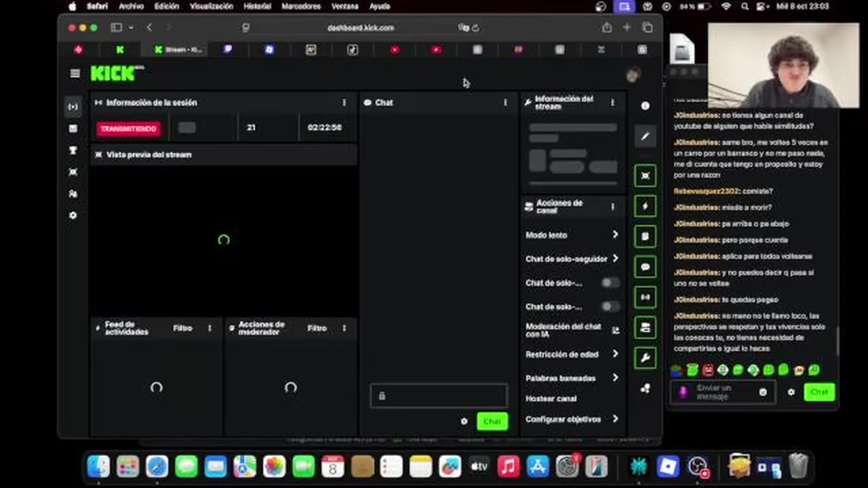This screenshot has width=868, height=488.
Task: Click the dashboard chat message input field
Action: coord(439,396)
